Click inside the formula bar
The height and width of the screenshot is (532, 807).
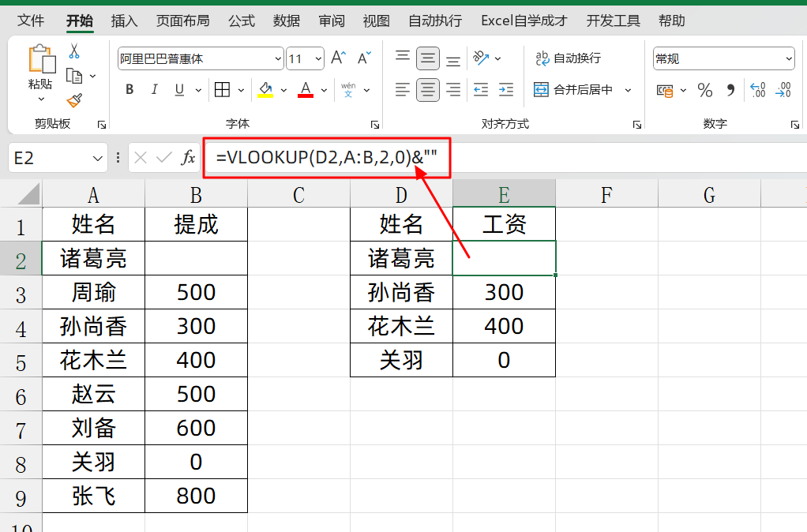pyautogui.click(x=505, y=157)
